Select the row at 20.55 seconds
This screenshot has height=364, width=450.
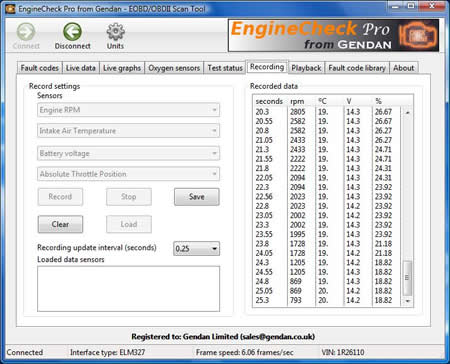[327, 121]
